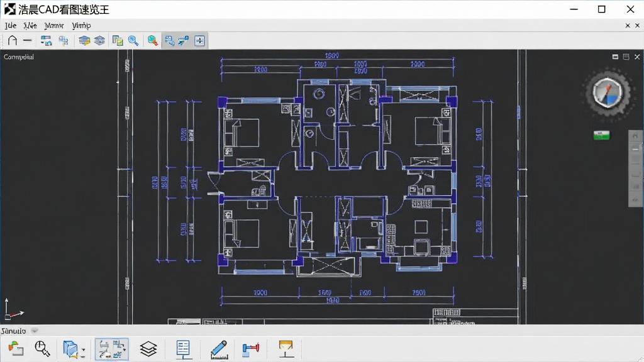This screenshot has width=644, height=362.
Task: Click the magnifier-with-cursor icon in bottom toolbar
Action: point(42,349)
